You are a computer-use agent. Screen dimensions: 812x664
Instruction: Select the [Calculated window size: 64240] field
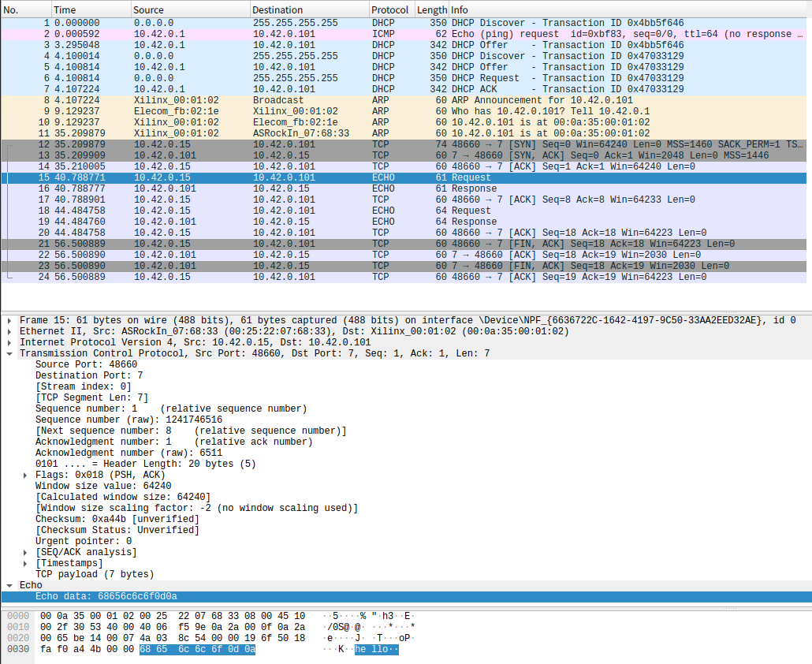pyautogui.click(x=123, y=498)
